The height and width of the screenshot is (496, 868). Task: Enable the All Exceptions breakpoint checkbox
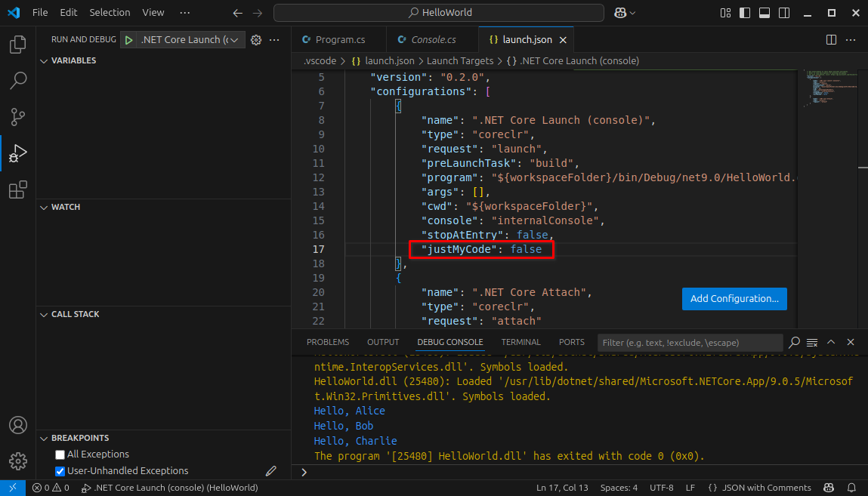tap(60, 454)
